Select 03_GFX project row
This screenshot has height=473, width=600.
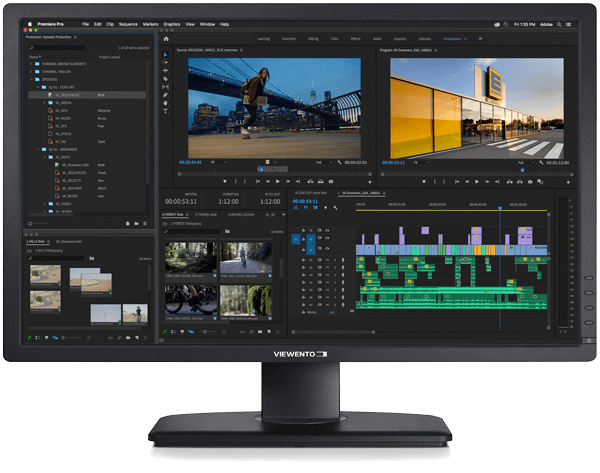87,111
